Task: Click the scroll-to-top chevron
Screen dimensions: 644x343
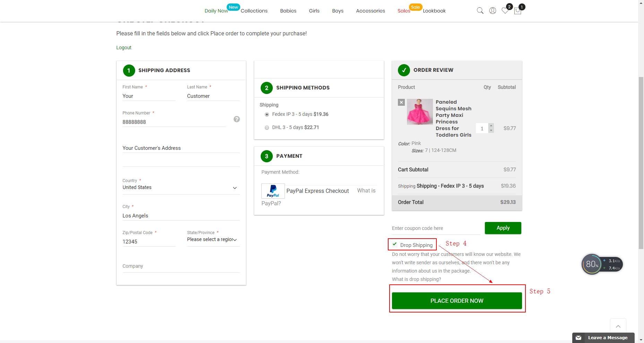Action: [x=618, y=326]
